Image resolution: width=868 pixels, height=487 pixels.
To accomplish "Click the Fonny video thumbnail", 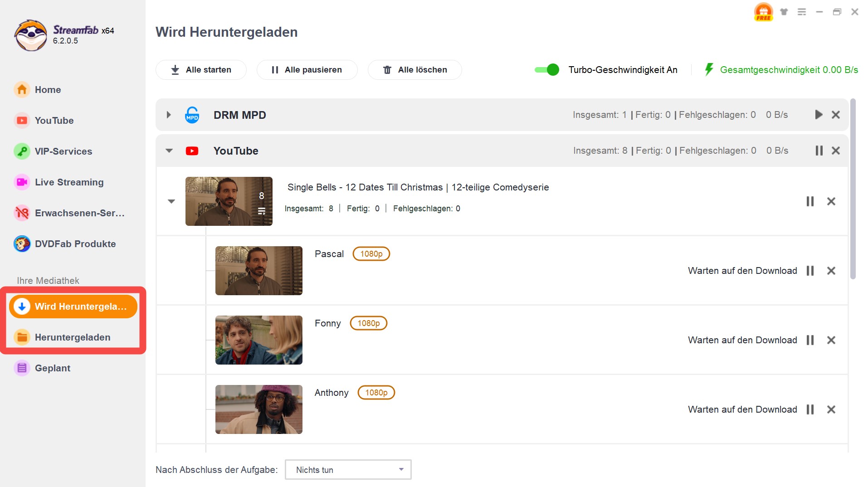I will (x=259, y=340).
